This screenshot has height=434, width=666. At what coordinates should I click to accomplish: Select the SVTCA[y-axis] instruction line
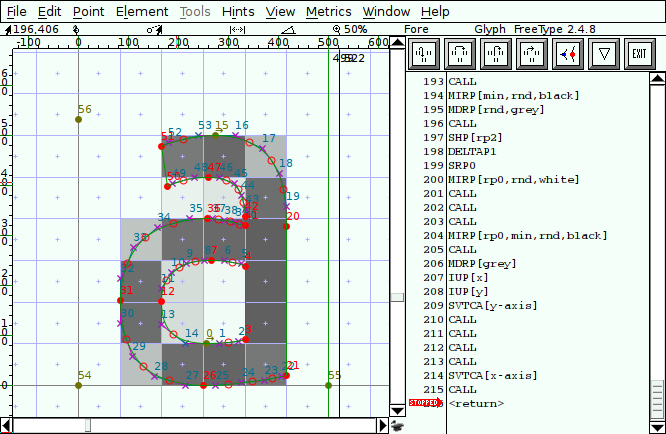[x=493, y=305]
